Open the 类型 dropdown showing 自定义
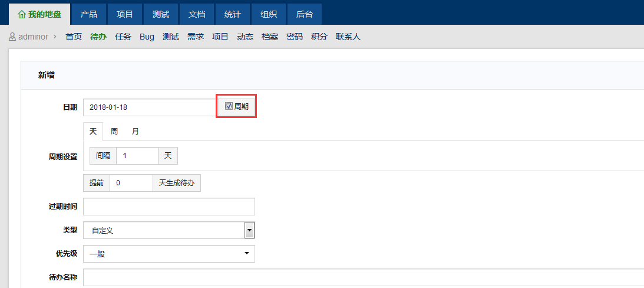The width and height of the screenshot is (644, 288). (169, 230)
